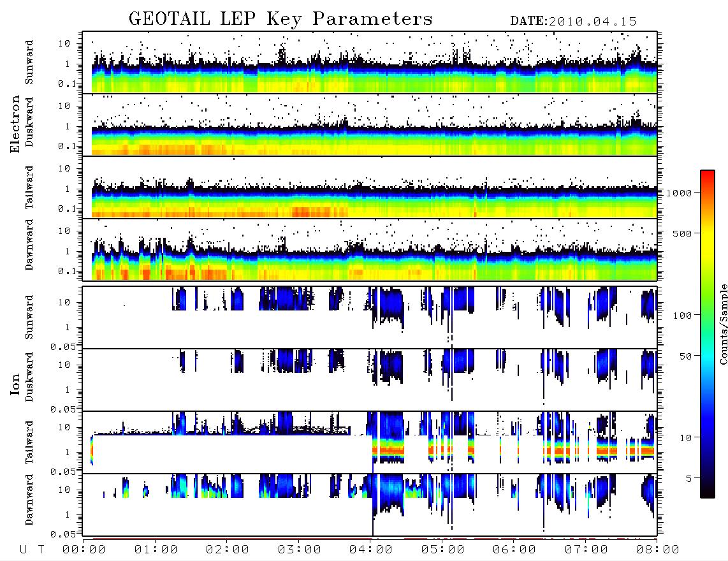Click the Ion 'Sunward' panel label
This screenshot has width=728, height=561.
coord(29,317)
